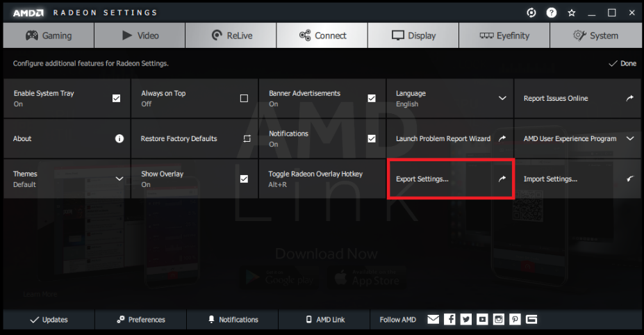Click the Video play triangle icon

coord(127,35)
